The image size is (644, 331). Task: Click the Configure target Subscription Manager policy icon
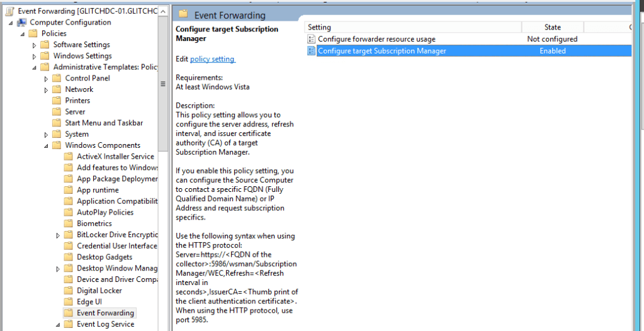pyautogui.click(x=311, y=51)
